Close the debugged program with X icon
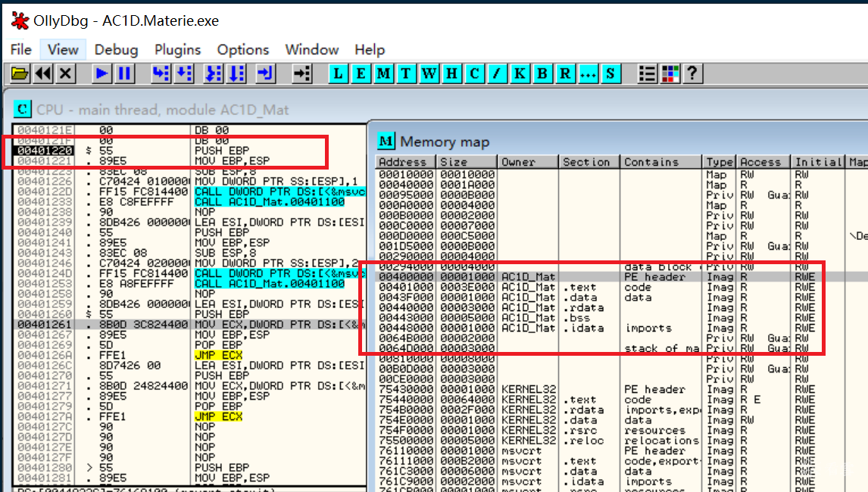Viewport: 868px width, 492px height. pyautogui.click(x=65, y=73)
